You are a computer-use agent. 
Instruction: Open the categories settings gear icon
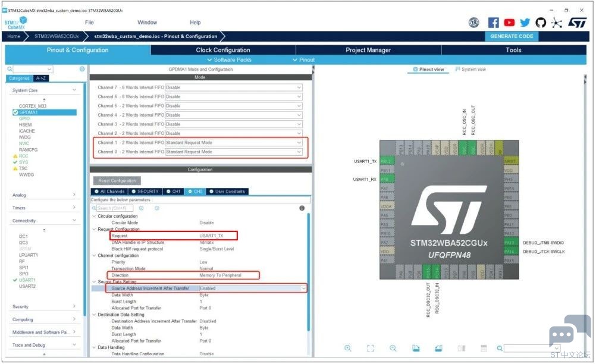pos(82,69)
